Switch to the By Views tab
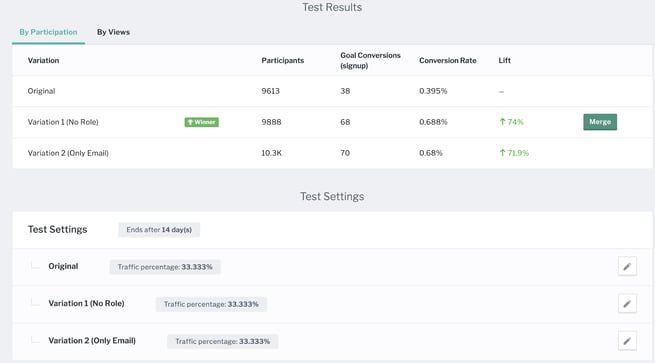655x363 pixels. tap(113, 32)
